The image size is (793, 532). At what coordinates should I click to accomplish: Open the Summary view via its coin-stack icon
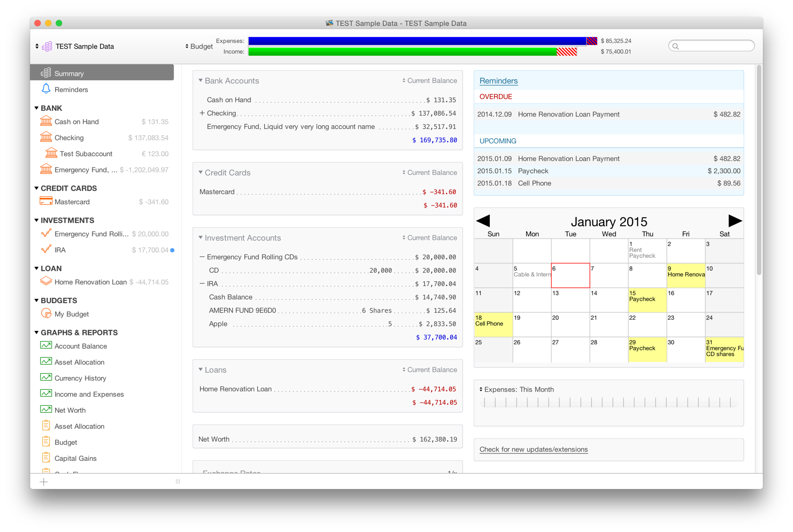click(x=47, y=72)
